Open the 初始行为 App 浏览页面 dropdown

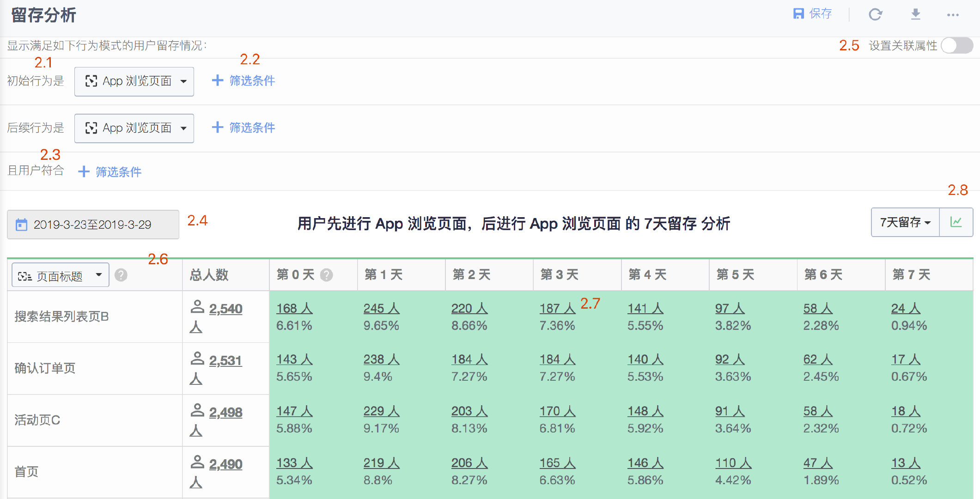tap(134, 81)
